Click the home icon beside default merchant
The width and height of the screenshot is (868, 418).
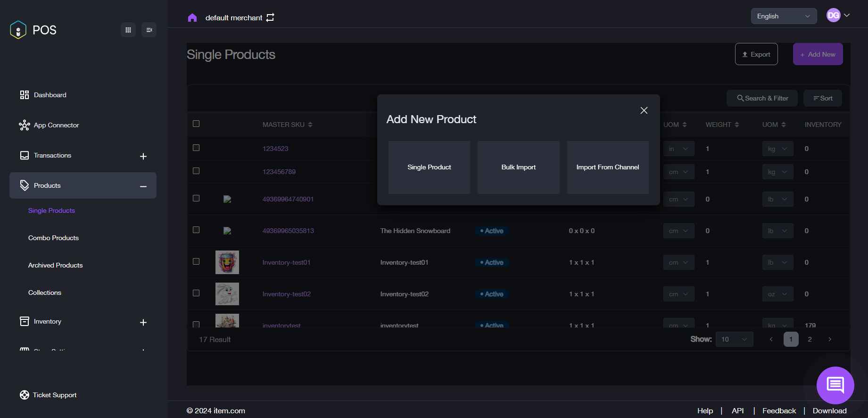click(192, 18)
